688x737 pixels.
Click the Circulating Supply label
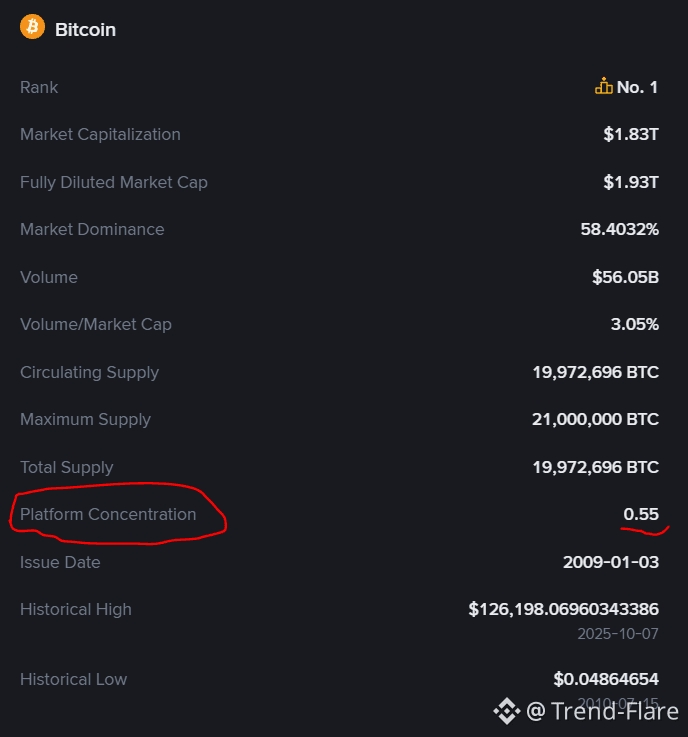(x=89, y=372)
